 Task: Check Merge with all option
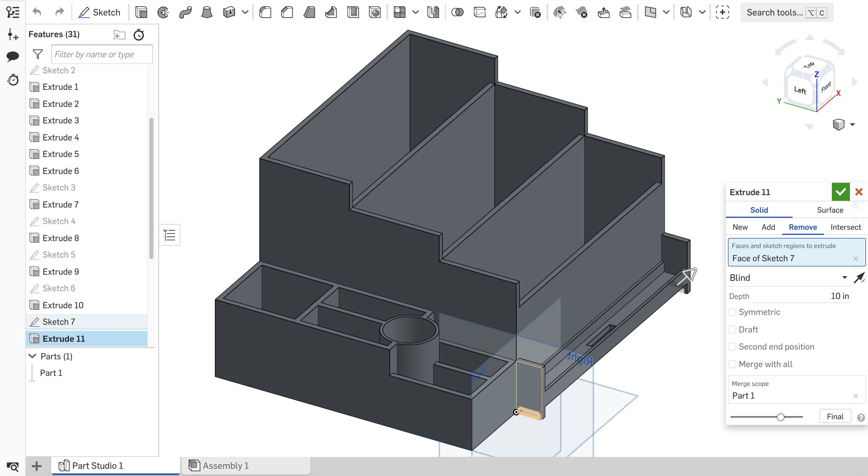[x=733, y=364]
